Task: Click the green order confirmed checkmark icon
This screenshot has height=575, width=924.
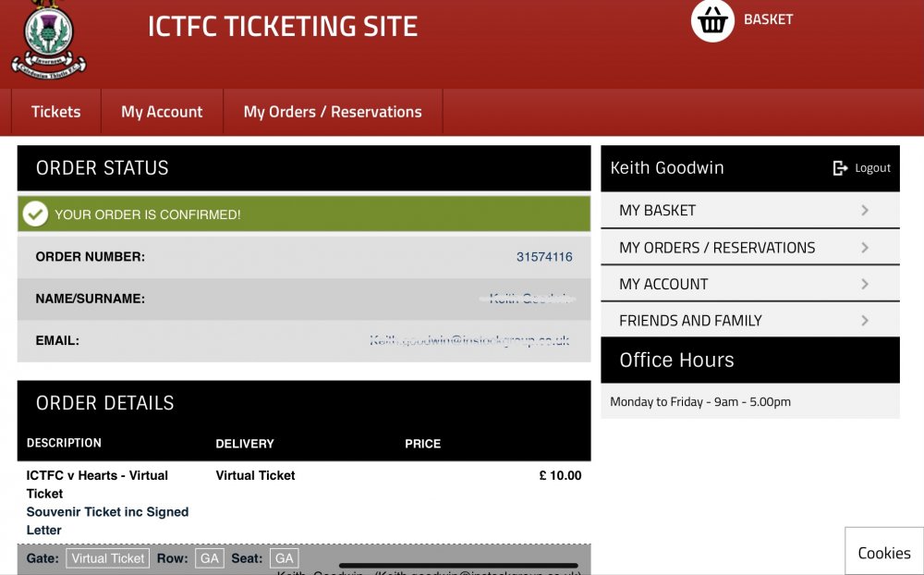Action: coord(35,214)
